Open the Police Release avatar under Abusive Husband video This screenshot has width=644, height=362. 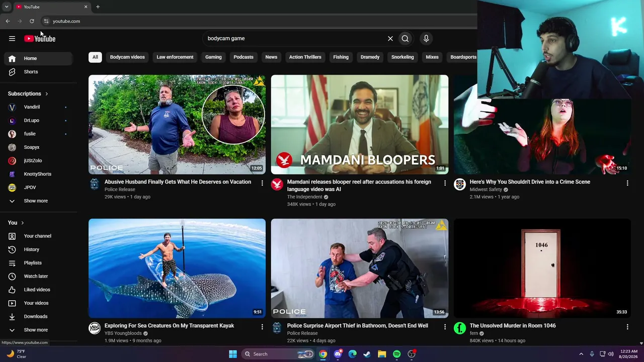[x=95, y=185]
